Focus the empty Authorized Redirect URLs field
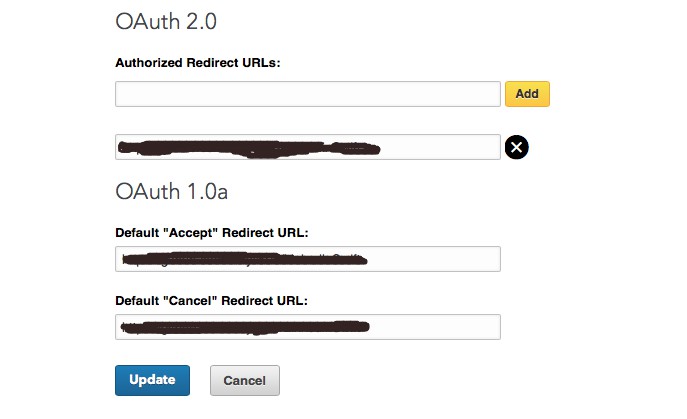The image size is (687, 419). (x=307, y=94)
